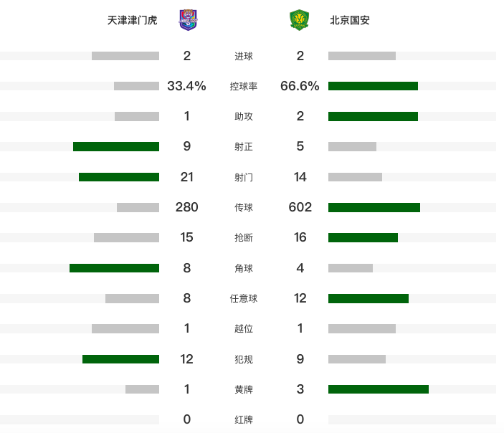Click Beijing's green assists bar
This screenshot has width=504, height=433.
(x=373, y=116)
